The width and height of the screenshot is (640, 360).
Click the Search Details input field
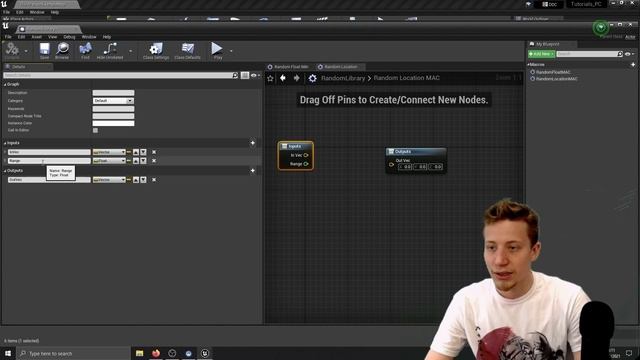pos(118,75)
